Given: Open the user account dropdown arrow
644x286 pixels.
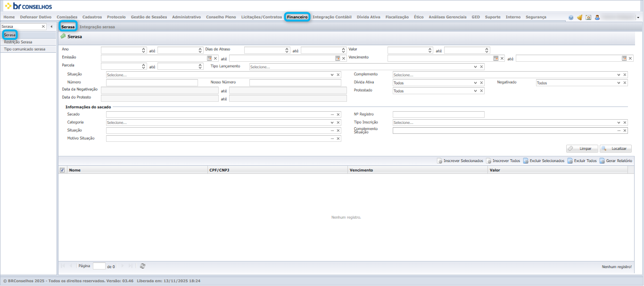Looking at the screenshot, I should (638, 17).
